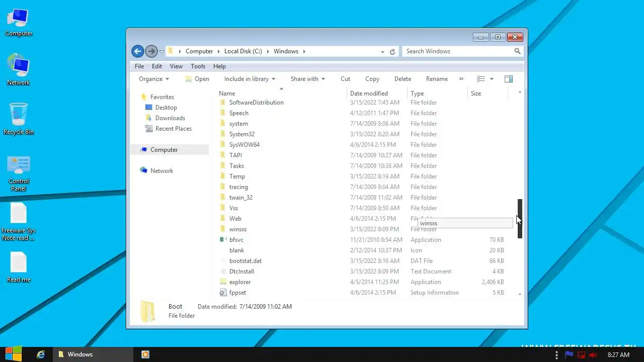Go back with the Back arrow button
The height and width of the screenshot is (362, 644).
coord(138,51)
